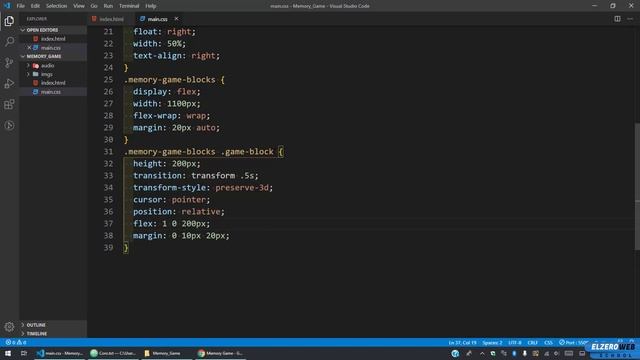Open the File menu
640x360 pixels.
click(x=20, y=6)
